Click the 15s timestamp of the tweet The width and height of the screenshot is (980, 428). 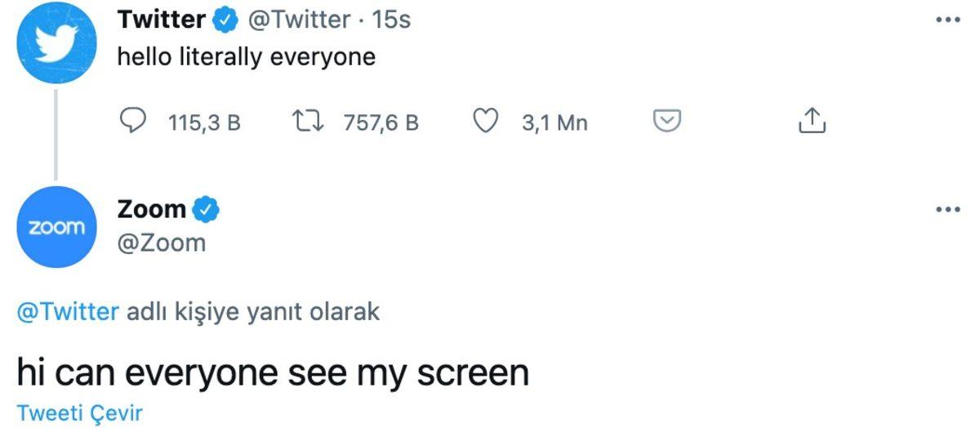click(x=391, y=20)
